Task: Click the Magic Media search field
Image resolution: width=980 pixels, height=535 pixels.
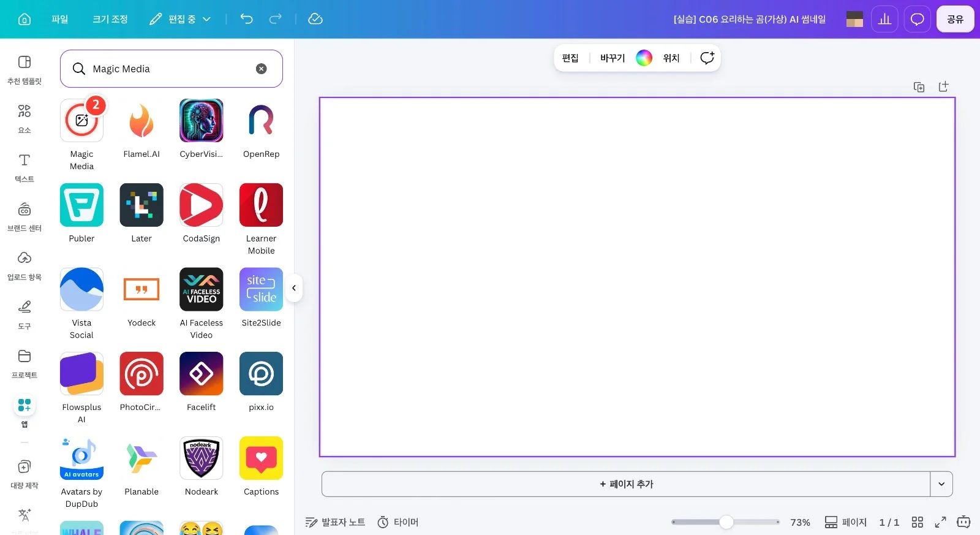Action: (x=171, y=69)
